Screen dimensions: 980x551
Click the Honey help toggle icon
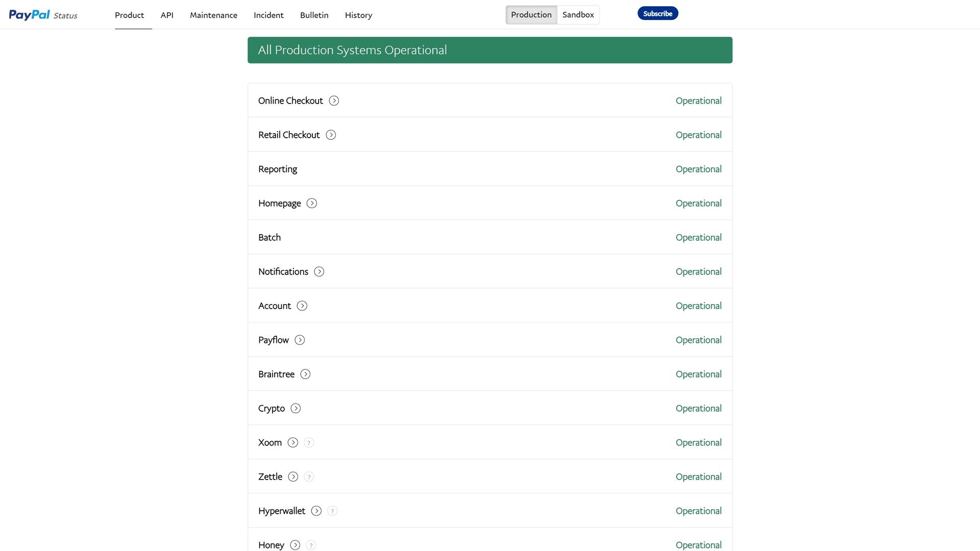coord(311,545)
